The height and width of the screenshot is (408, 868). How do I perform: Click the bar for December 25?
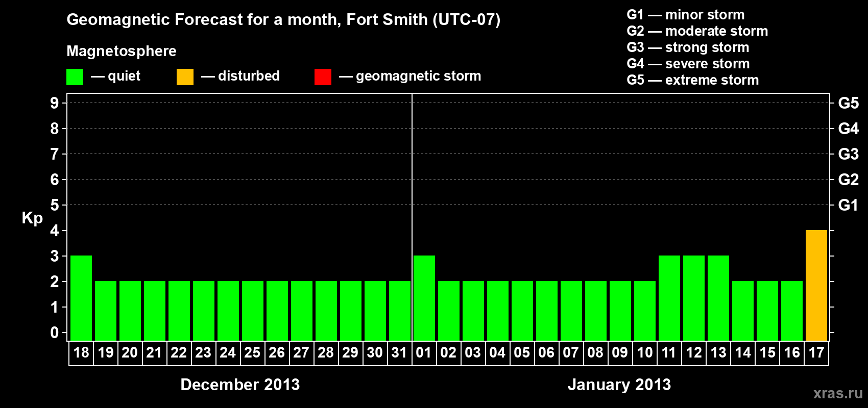pyautogui.click(x=253, y=311)
